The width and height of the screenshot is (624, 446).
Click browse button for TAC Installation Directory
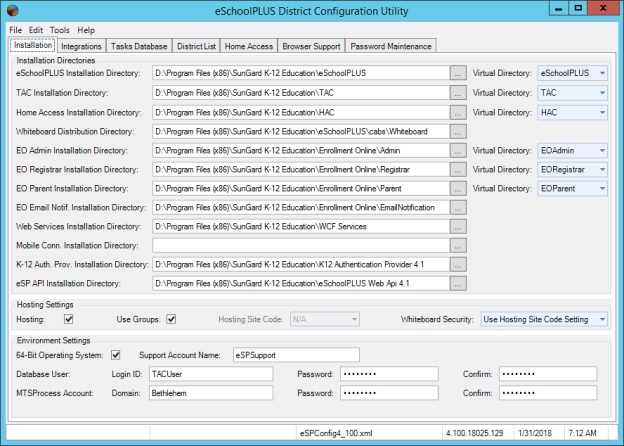458,92
